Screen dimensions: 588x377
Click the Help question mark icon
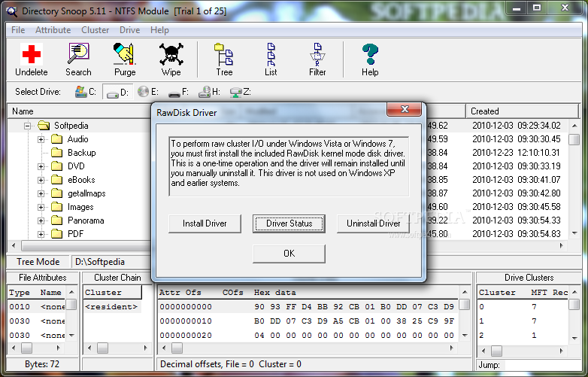(x=370, y=54)
